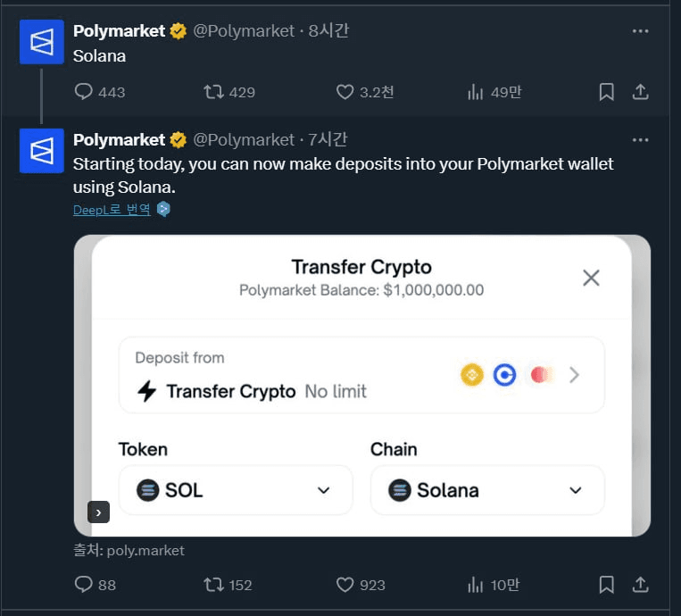Share the first "Solana" tweet
The height and width of the screenshot is (616, 681).
pyautogui.click(x=640, y=92)
